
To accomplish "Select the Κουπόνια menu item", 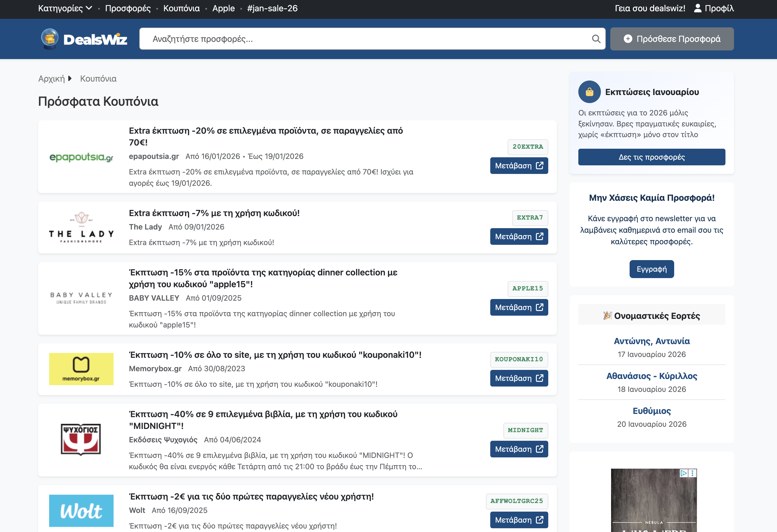I will tap(181, 8).
